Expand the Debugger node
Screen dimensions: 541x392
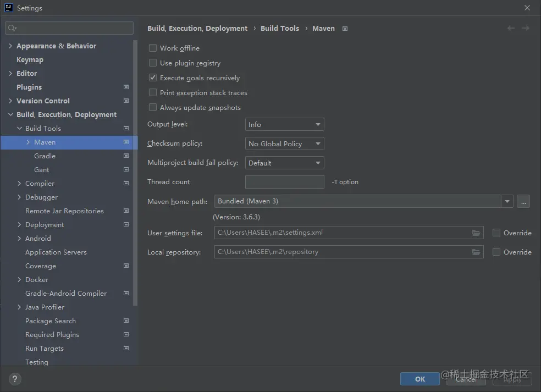click(x=19, y=197)
